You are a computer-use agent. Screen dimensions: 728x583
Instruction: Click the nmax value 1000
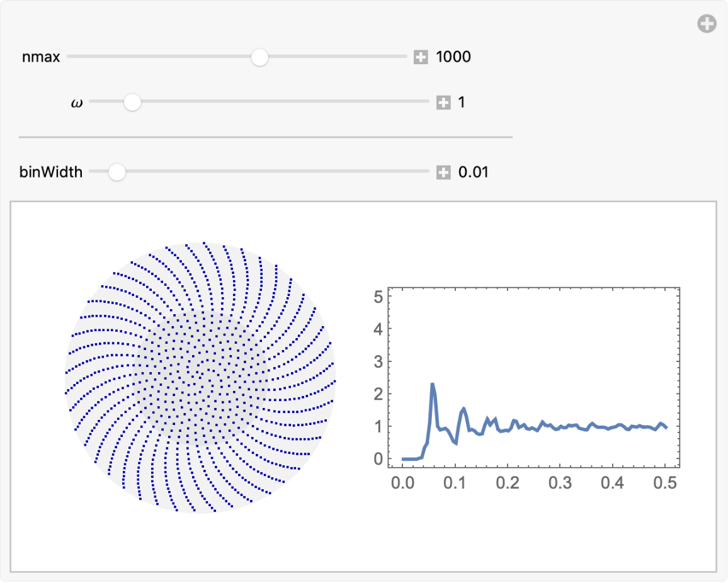pyautogui.click(x=453, y=57)
